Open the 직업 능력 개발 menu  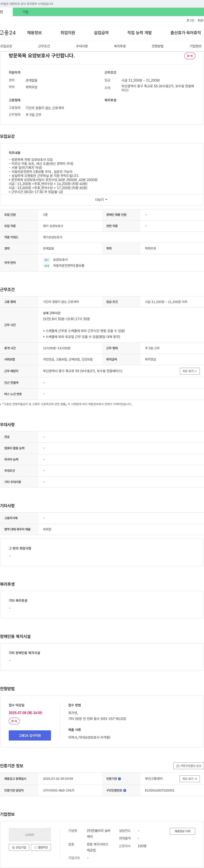pos(139,33)
